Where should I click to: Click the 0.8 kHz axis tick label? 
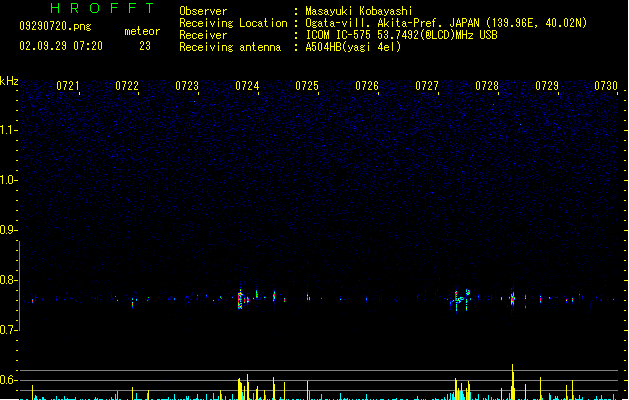(7, 280)
